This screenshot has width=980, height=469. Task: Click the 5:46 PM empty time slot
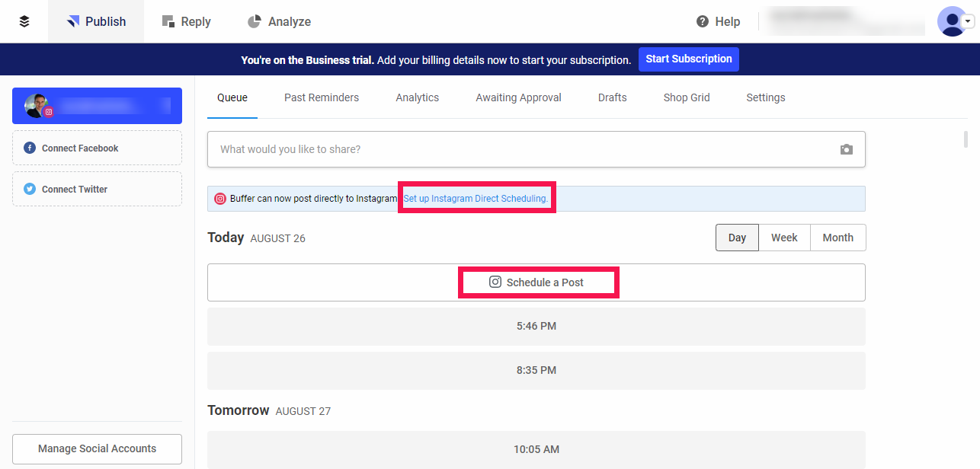click(x=536, y=326)
